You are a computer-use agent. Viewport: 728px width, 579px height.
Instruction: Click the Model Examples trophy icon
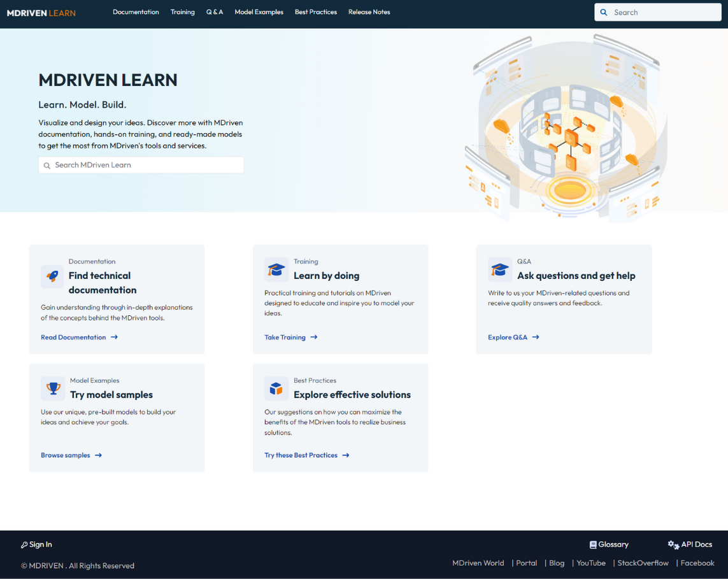tap(53, 389)
